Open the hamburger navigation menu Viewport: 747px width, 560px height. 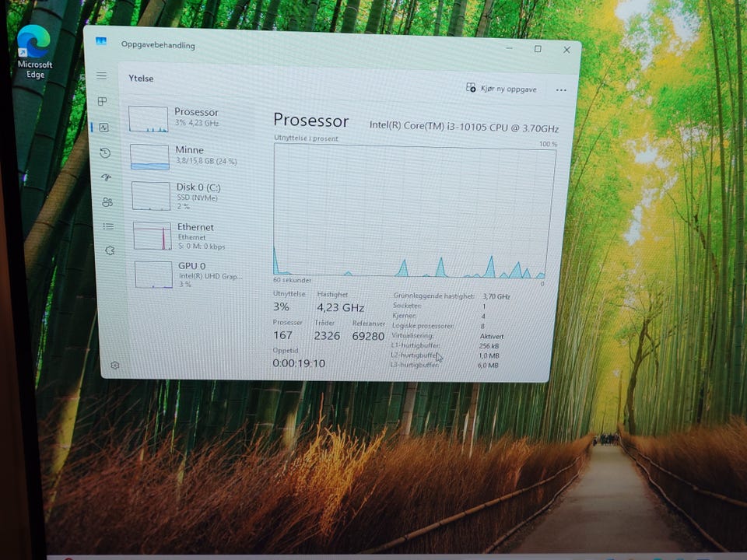coord(101,75)
